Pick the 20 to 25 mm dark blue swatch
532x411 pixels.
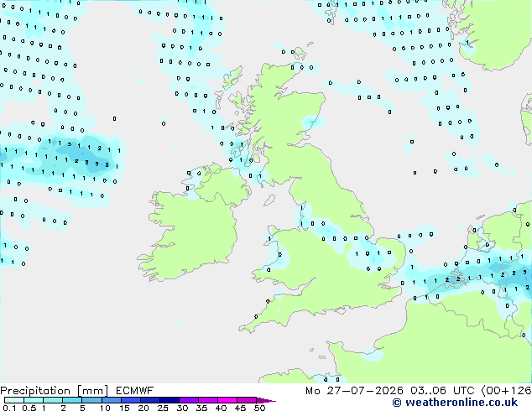coord(149,400)
